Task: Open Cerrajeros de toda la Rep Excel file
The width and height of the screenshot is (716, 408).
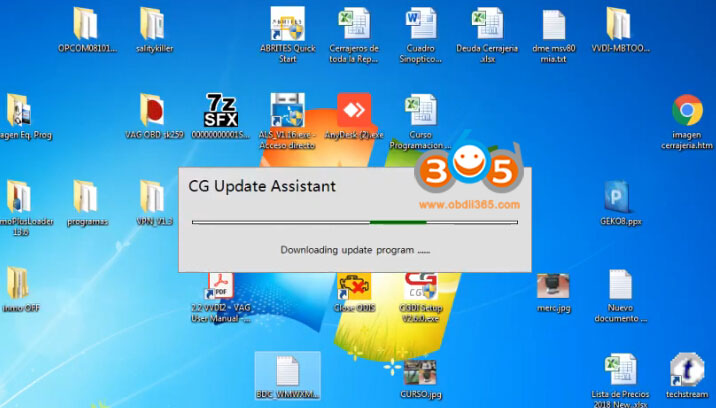Action: coord(354,24)
